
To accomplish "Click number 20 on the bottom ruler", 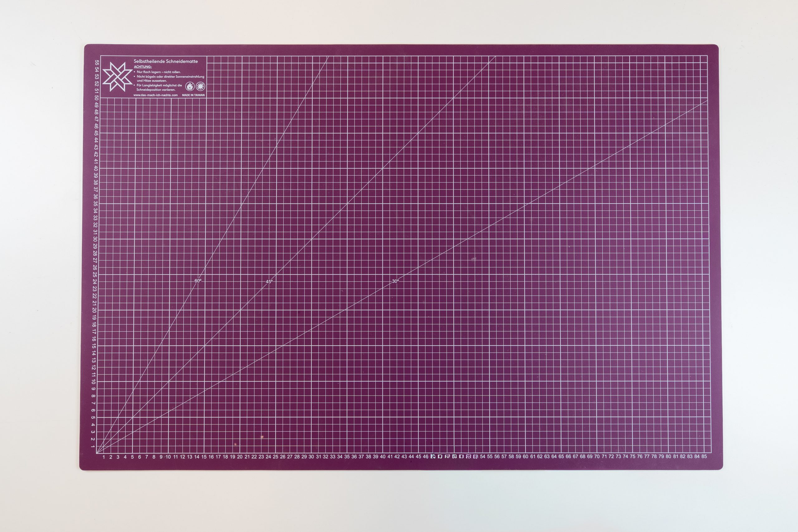I will (x=239, y=457).
